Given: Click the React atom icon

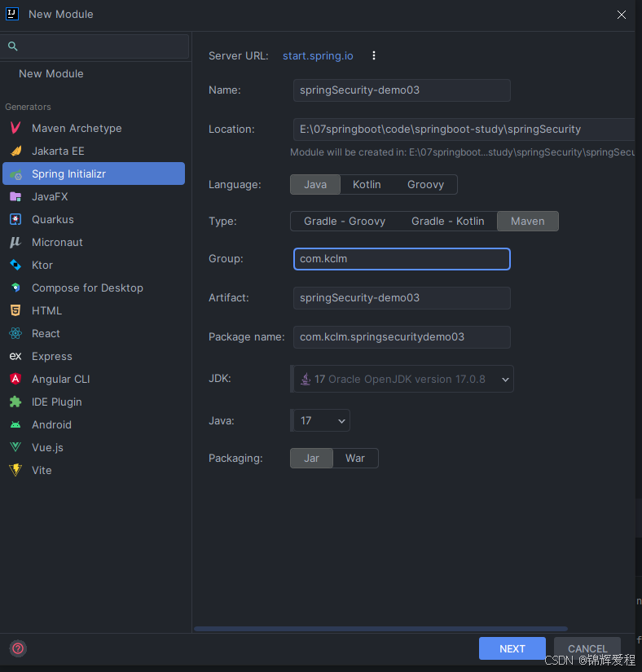Looking at the screenshot, I should pyautogui.click(x=15, y=333).
